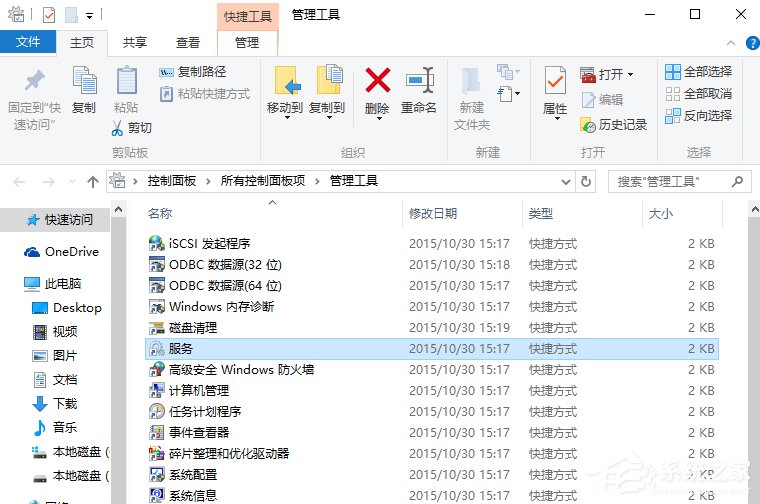Open the New item dropdown icon
The width and height of the screenshot is (760, 504).
coord(507,72)
